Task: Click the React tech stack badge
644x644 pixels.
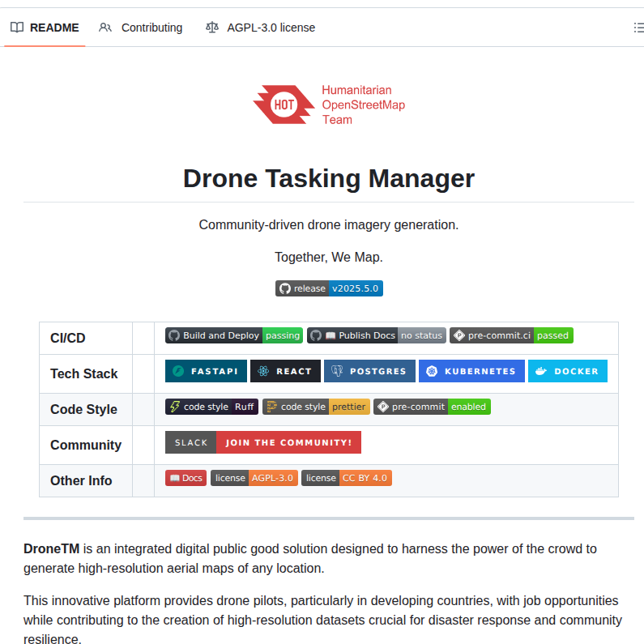Action: 285,371
